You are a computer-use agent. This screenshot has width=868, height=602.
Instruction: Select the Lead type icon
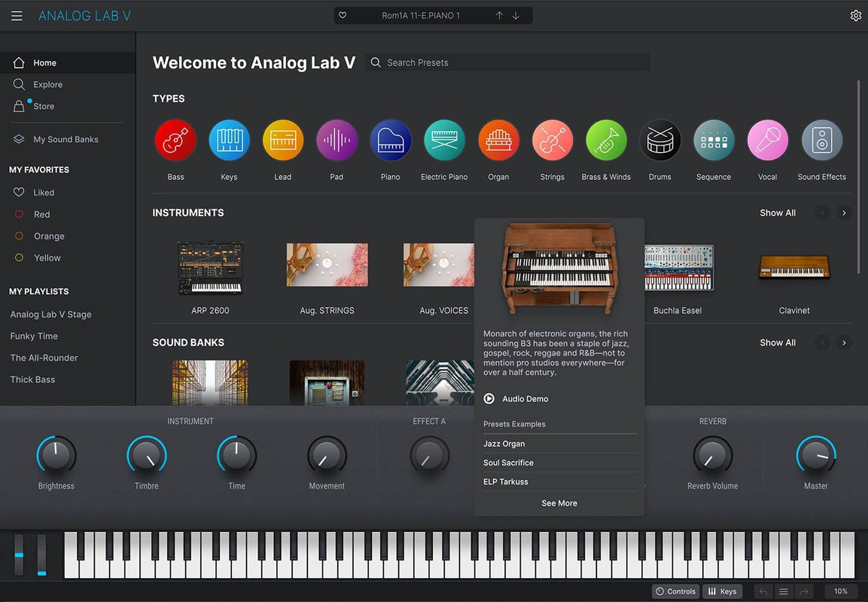tap(283, 140)
